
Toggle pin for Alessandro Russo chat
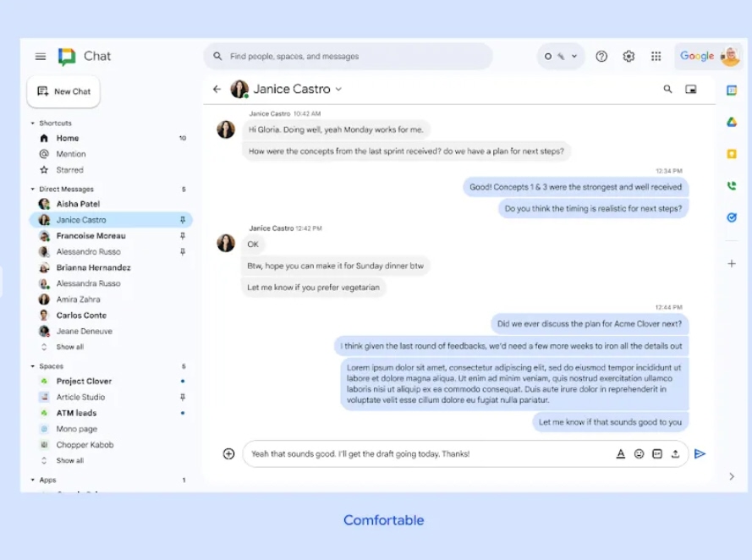[183, 252]
